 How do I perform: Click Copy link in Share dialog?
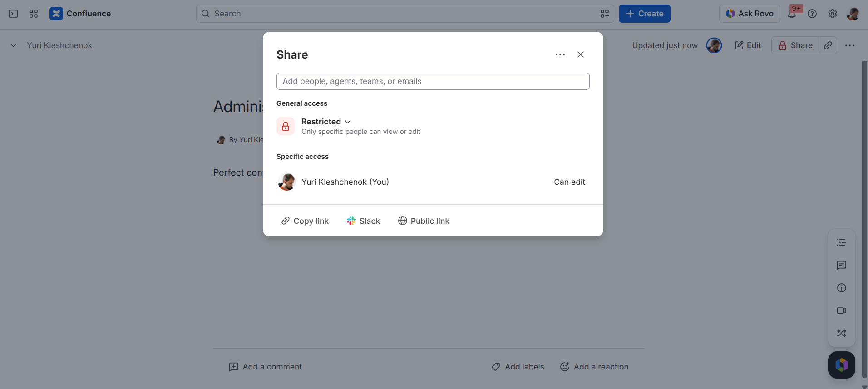pos(305,221)
